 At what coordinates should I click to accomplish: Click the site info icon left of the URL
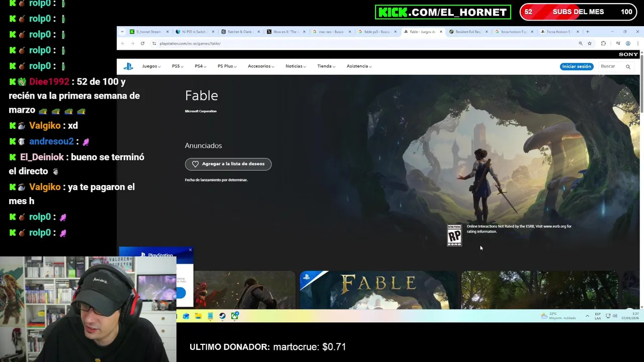point(154,44)
